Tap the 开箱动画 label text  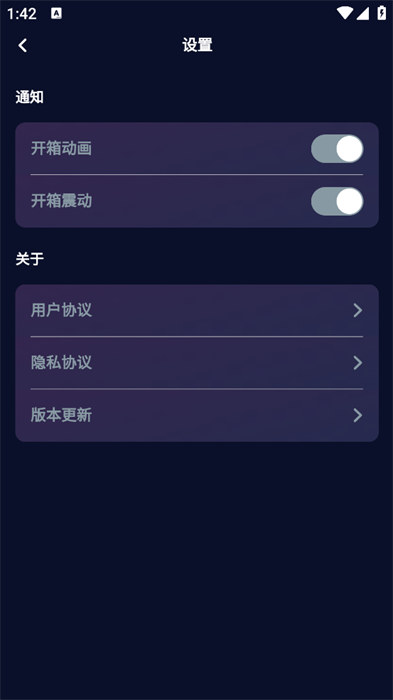click(61, 148)
